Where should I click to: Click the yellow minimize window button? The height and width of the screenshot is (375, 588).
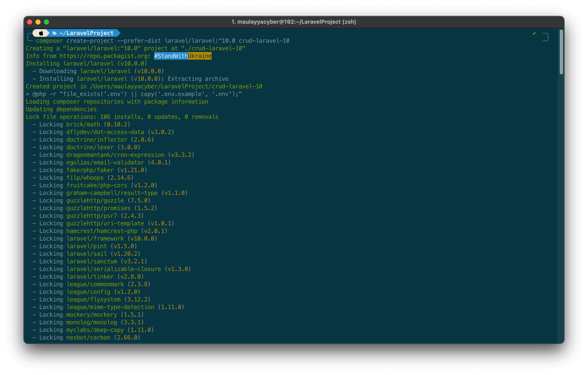[38, 22]
